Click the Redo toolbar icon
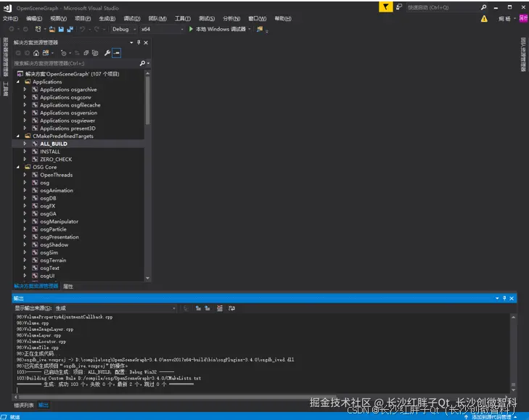 [97, 29]
